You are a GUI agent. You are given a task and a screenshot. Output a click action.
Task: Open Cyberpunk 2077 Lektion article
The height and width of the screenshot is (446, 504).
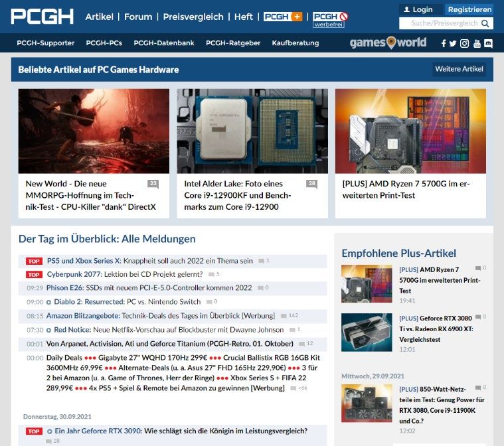click(125, 274)
